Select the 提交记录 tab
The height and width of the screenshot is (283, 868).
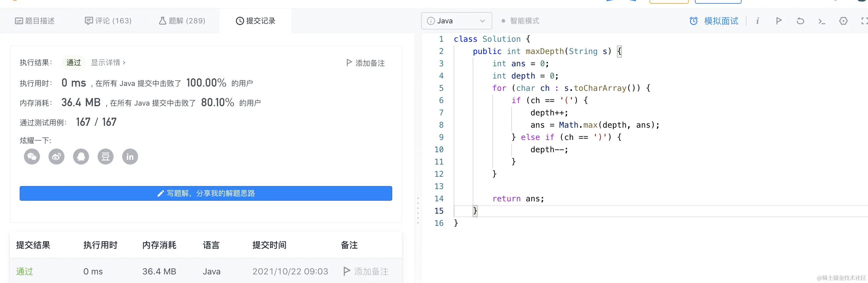[x=255, y=21]
